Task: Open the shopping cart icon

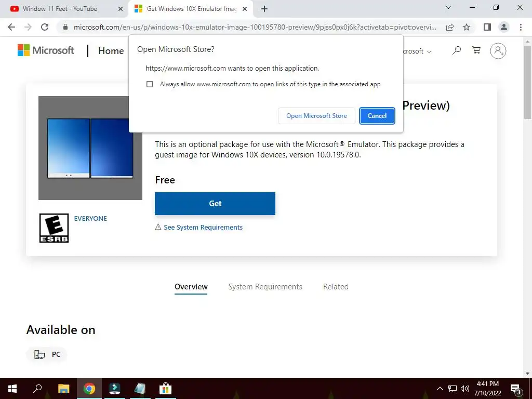Action: pyautogui.click(x=476, y=50)
